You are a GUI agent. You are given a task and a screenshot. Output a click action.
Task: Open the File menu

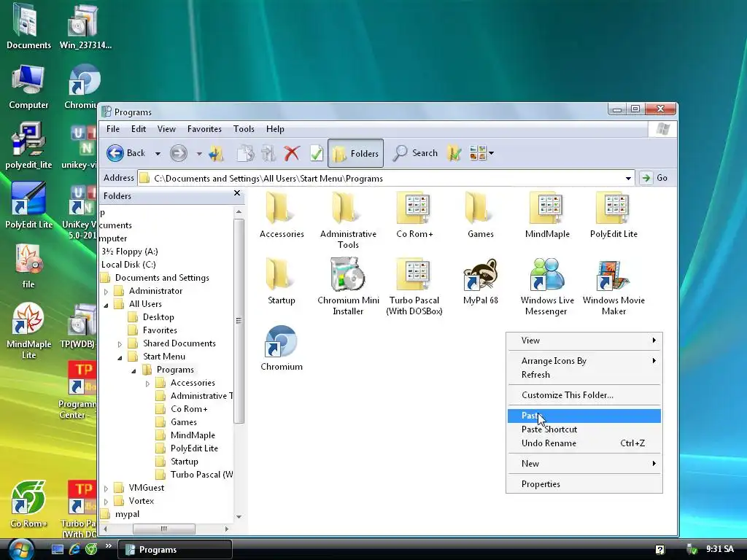tap(113, 128)
